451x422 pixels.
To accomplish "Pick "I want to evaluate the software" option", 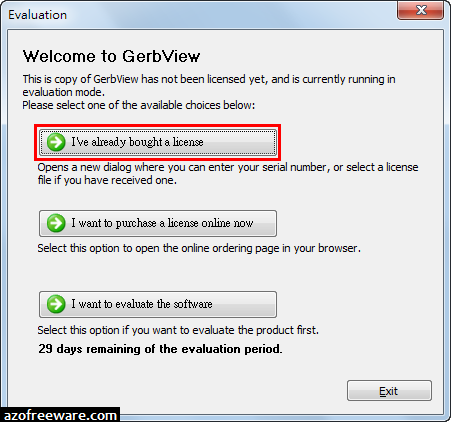I will [x=158, y=304].
